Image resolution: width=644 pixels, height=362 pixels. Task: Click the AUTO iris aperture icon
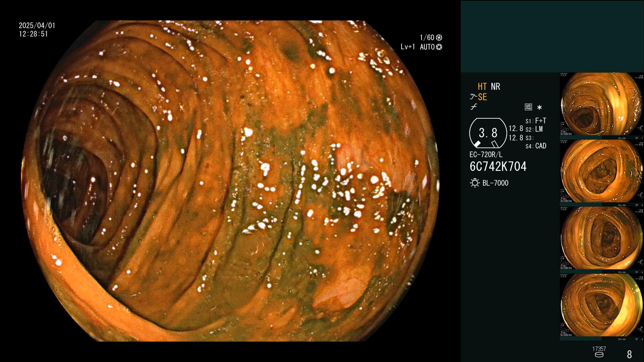tap(439, 47)
